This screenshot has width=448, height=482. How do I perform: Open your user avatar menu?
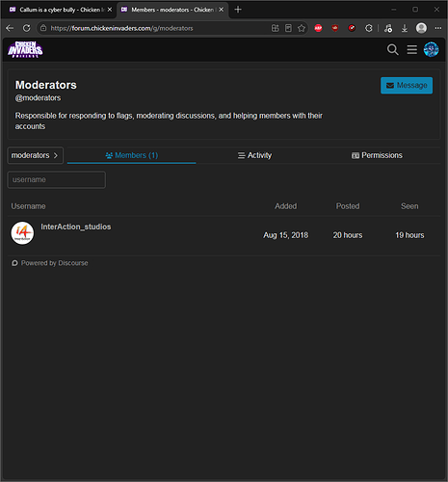click(431, 49)
